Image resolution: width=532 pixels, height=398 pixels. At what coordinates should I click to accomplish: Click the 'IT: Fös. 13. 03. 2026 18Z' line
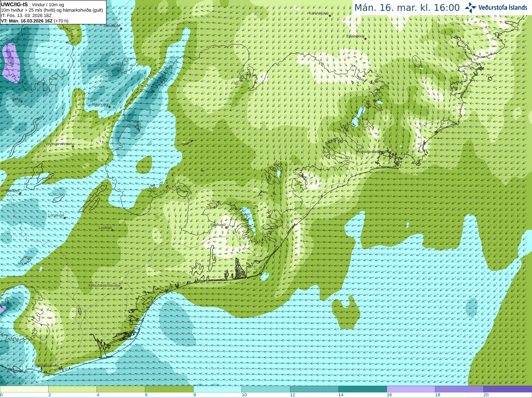tap(26, 15)
